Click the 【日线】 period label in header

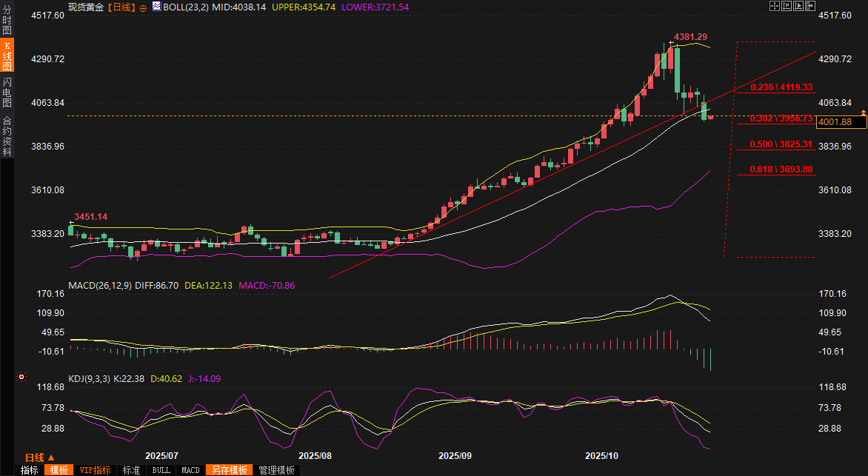pos(121,7)
